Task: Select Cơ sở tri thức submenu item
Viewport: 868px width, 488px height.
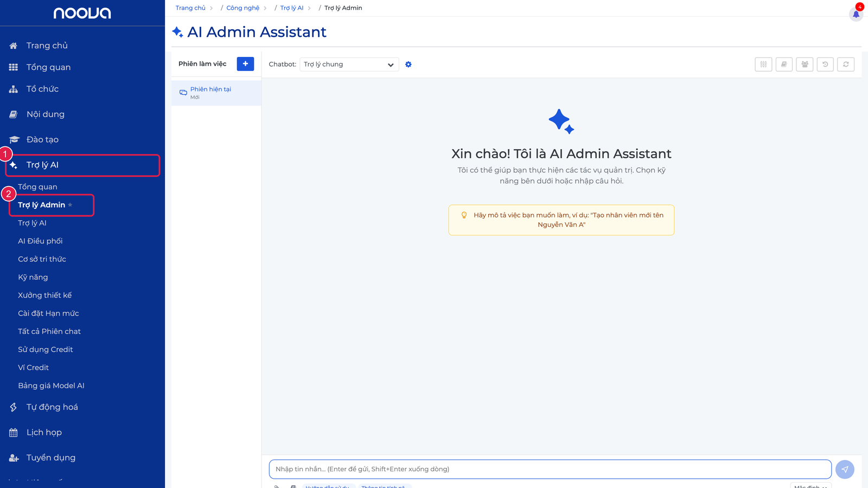Action: 42,259
